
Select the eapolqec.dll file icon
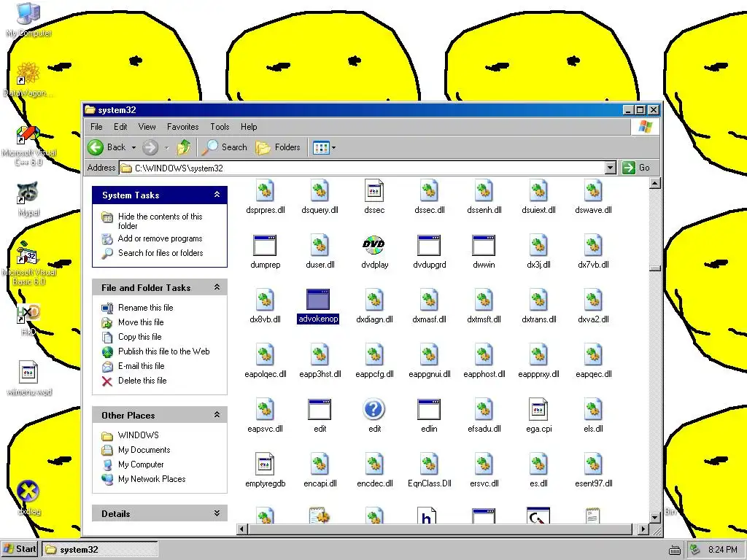(x=265, y=355)
